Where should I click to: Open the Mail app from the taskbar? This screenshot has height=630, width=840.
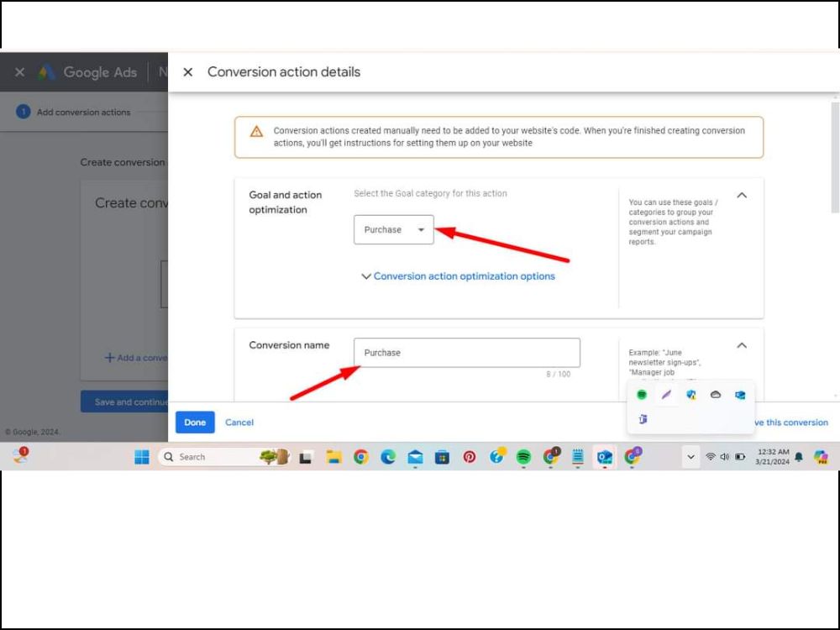[415, 457]
